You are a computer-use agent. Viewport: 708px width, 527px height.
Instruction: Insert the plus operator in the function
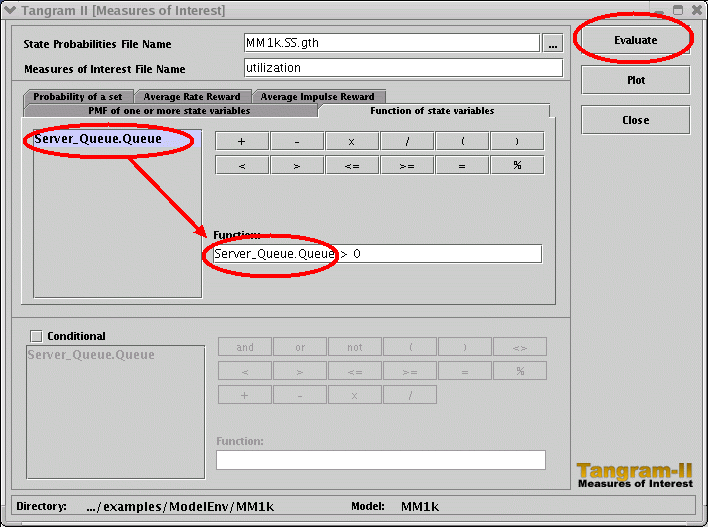pos(242,141)
